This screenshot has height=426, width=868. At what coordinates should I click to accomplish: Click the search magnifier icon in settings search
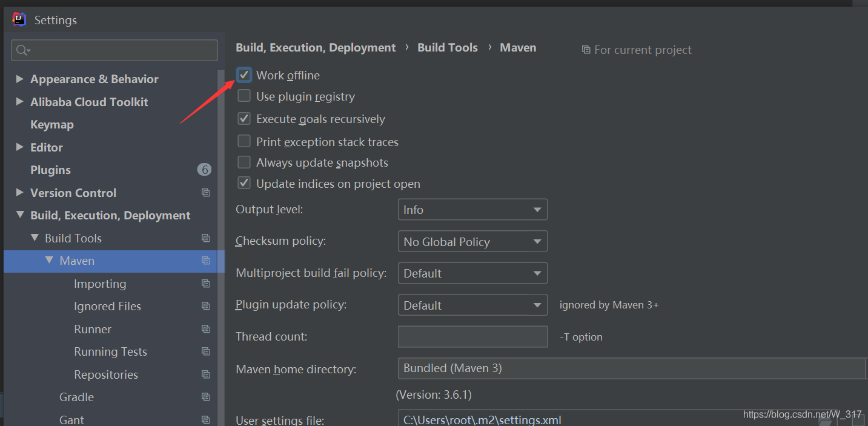(24, 50)
